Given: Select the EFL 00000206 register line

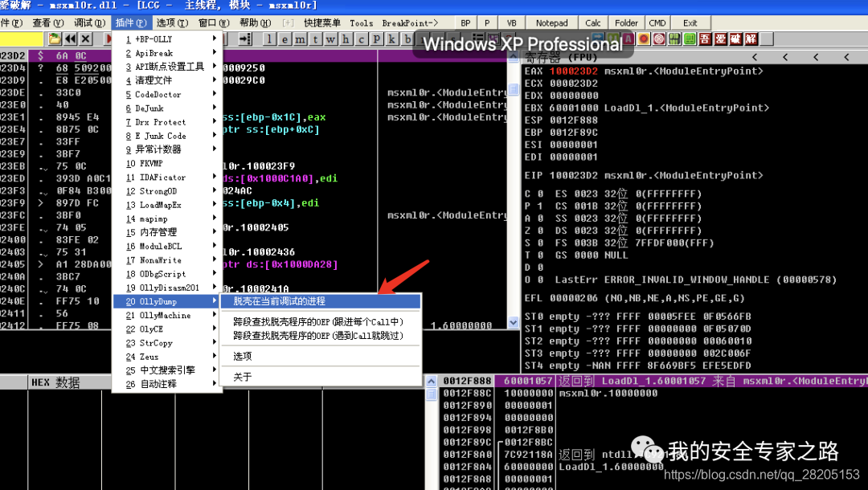Looking at the screenshot, I should click(634, 298).
